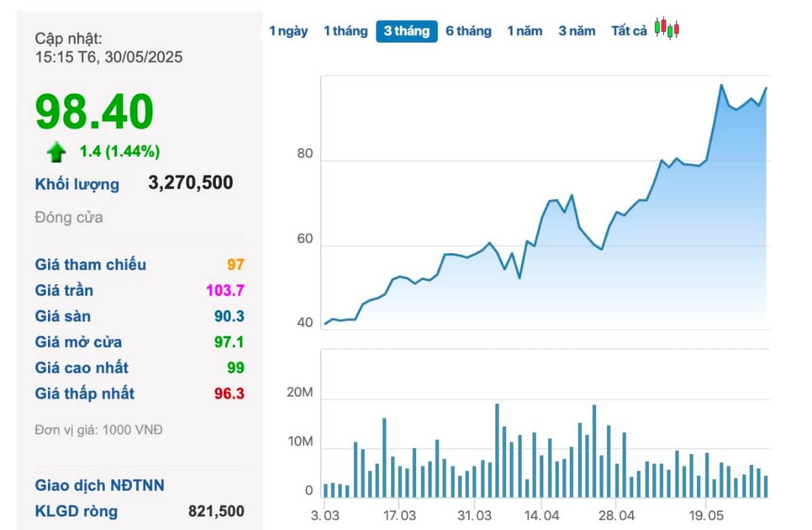Switch chart to 6 tháng range
Image resolution: width=812 pixels, height=530 pixels.
pos(468,31)
